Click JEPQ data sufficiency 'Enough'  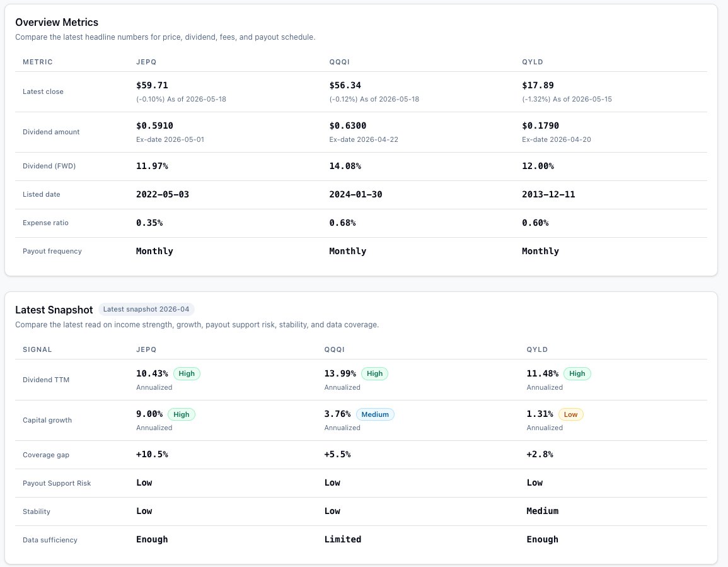[152, 539]
